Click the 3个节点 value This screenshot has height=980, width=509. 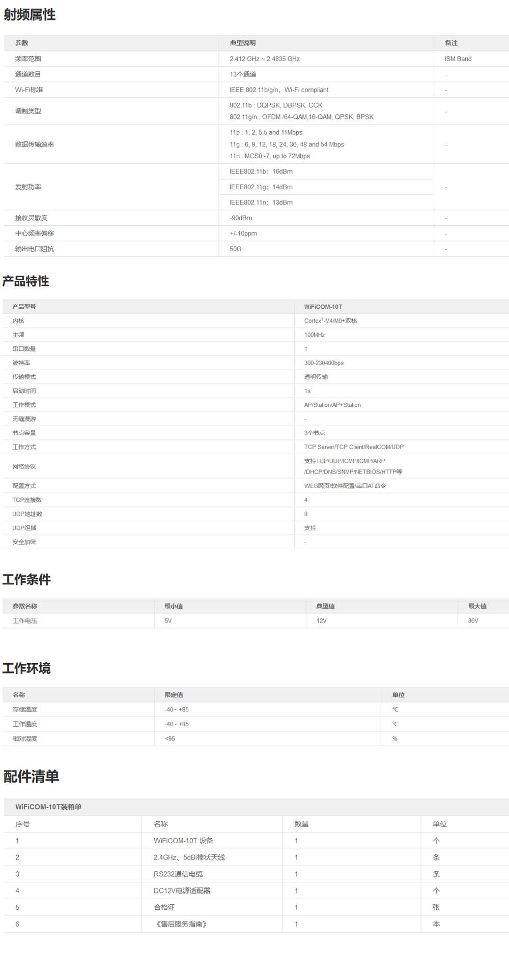(x=315, y=433)
